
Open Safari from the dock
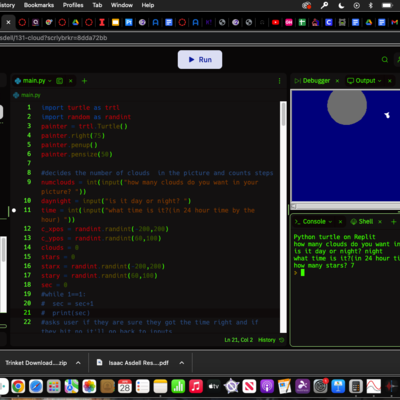[x=36, y=387]
